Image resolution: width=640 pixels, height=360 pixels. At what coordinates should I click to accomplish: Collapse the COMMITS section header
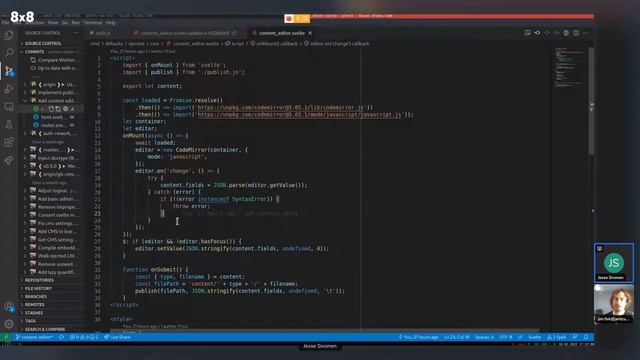51,52
